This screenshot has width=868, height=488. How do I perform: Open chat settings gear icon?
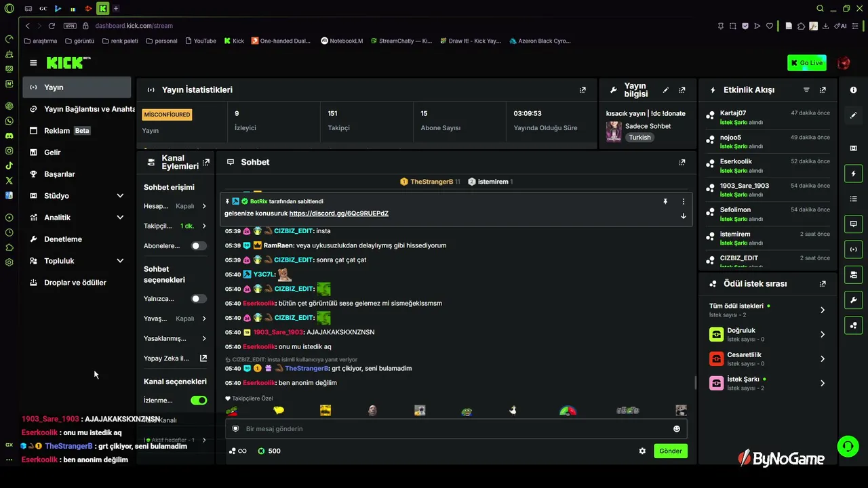(642, 451)
